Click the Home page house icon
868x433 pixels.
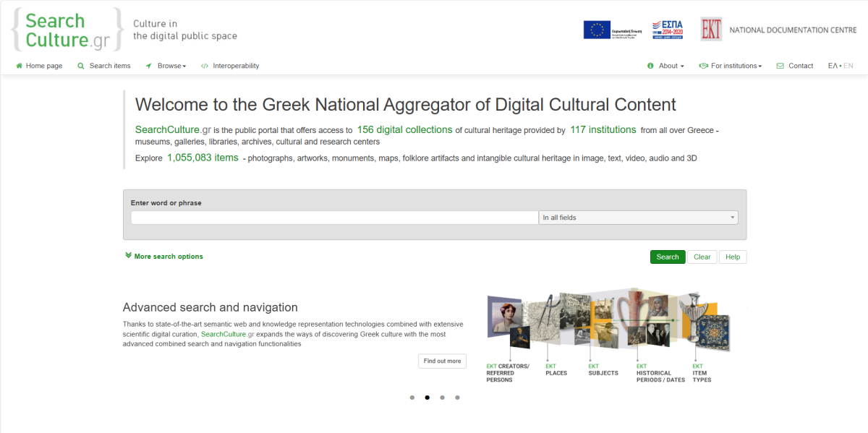pyautogui.click(x=20, y=66)
